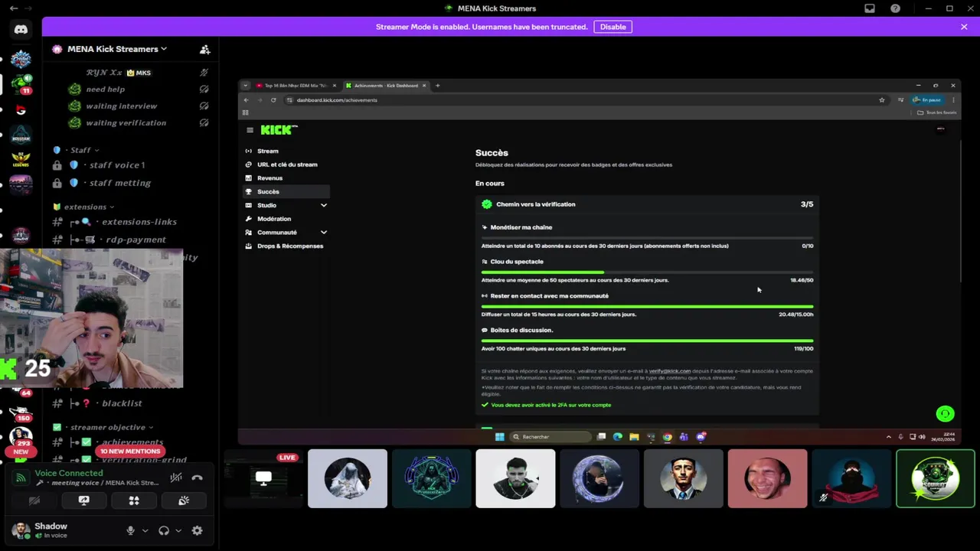
Task: Click the NEW servers unread indicator
Action: point(21,452)
